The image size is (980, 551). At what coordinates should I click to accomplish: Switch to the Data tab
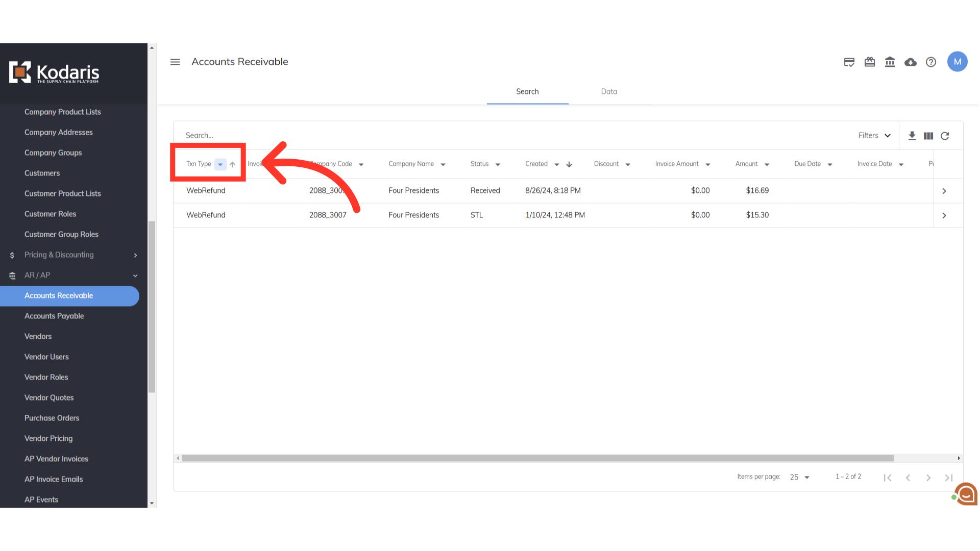[x=609, y=91]
